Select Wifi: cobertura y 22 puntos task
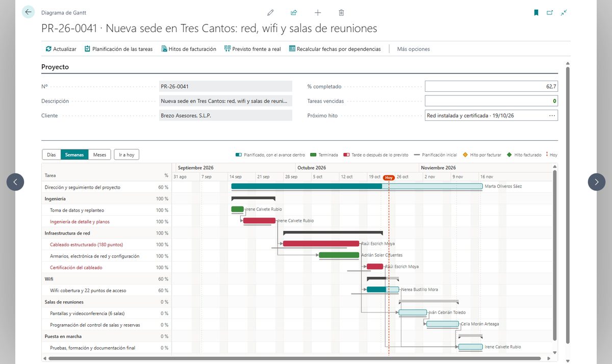Screen dimensions: 612x364 point(107,291)
